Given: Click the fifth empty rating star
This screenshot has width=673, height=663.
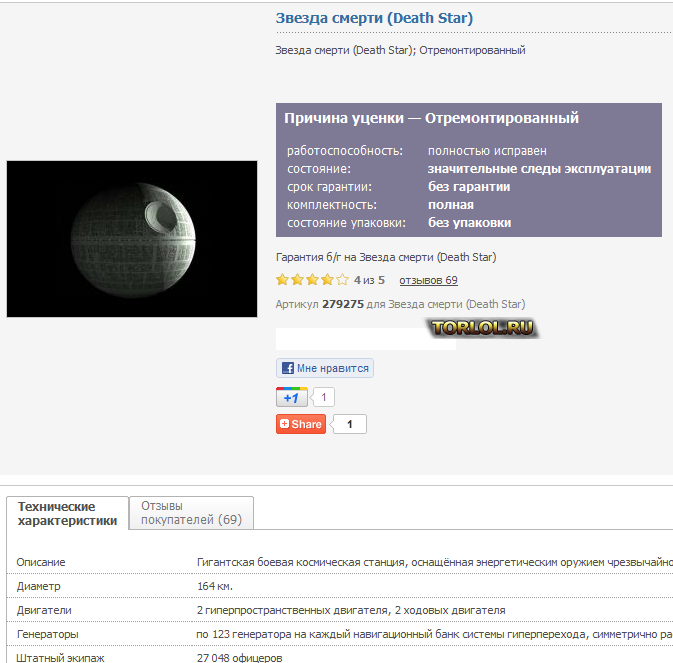Looking at the screenshot, I should (x=342, y=280).
